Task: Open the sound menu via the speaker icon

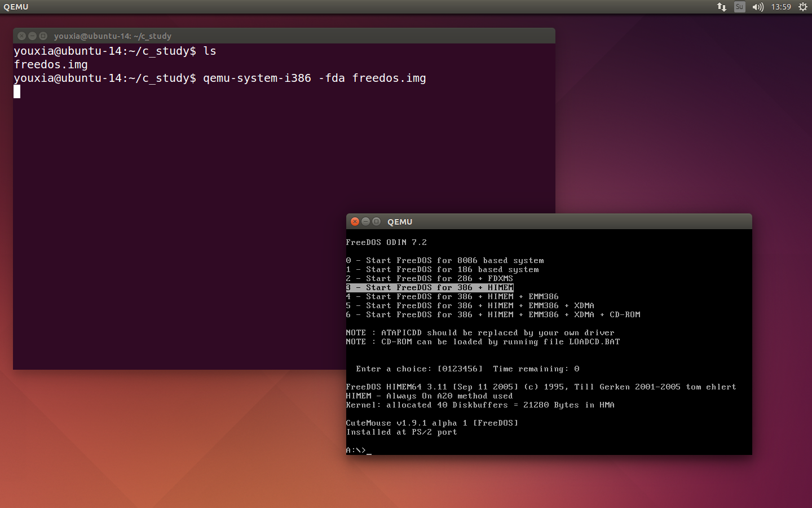Action: (757, 7)
